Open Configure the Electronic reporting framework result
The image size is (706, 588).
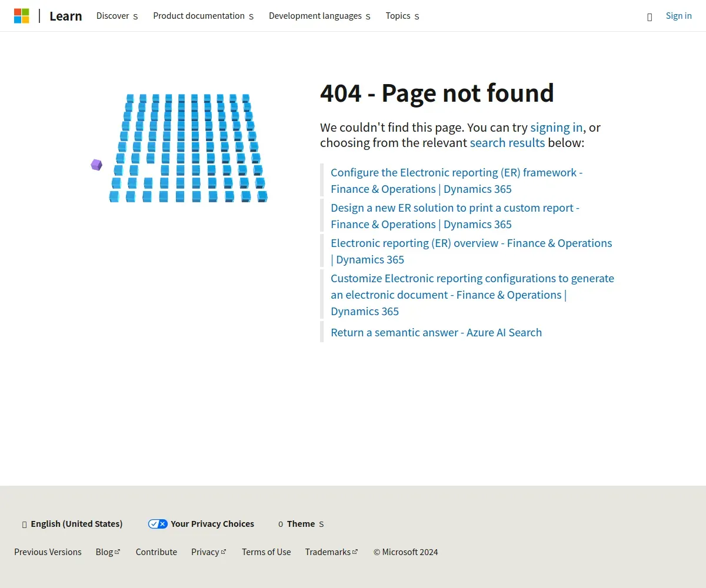(457, 181)
